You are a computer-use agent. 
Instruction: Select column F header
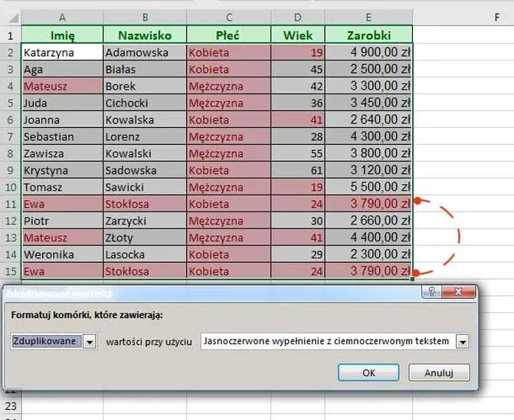[x=496, y=18]
